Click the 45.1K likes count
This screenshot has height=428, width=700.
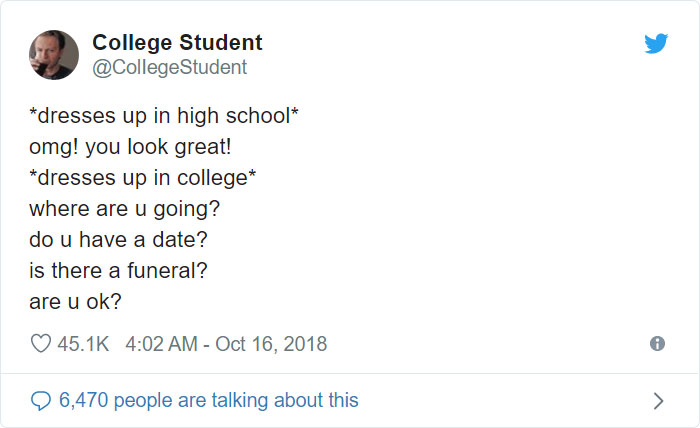(83, 344)
